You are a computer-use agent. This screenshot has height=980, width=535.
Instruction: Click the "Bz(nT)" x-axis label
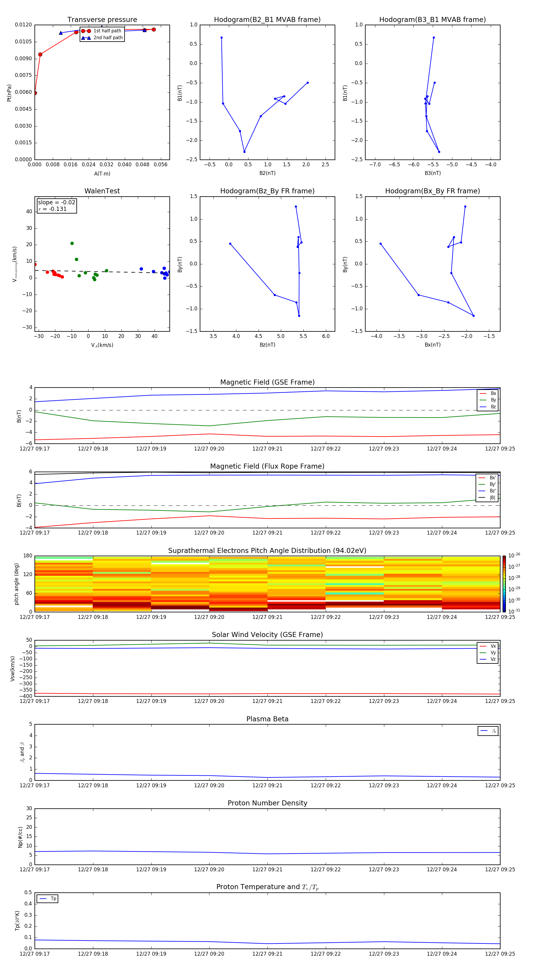267,345
